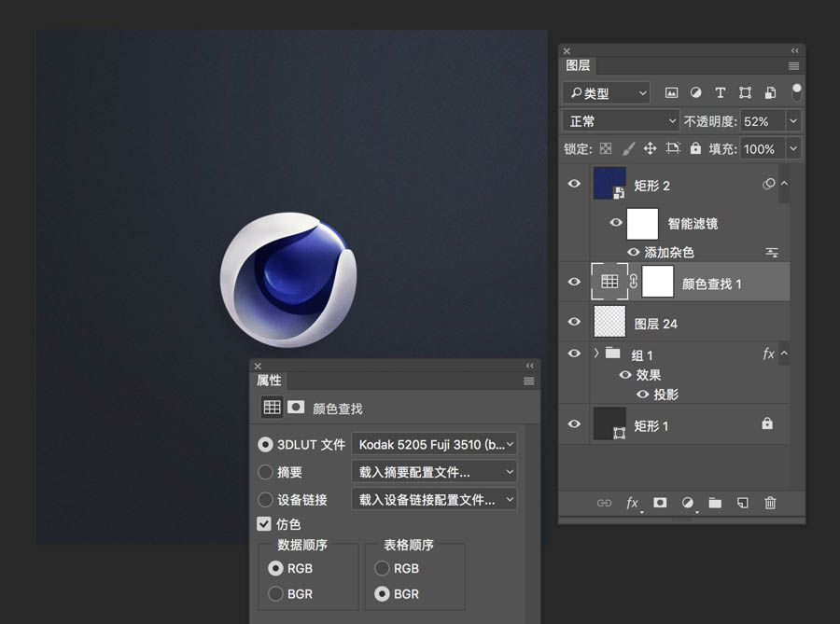Select the 图层 Layers panel tab

coord(578,65)
